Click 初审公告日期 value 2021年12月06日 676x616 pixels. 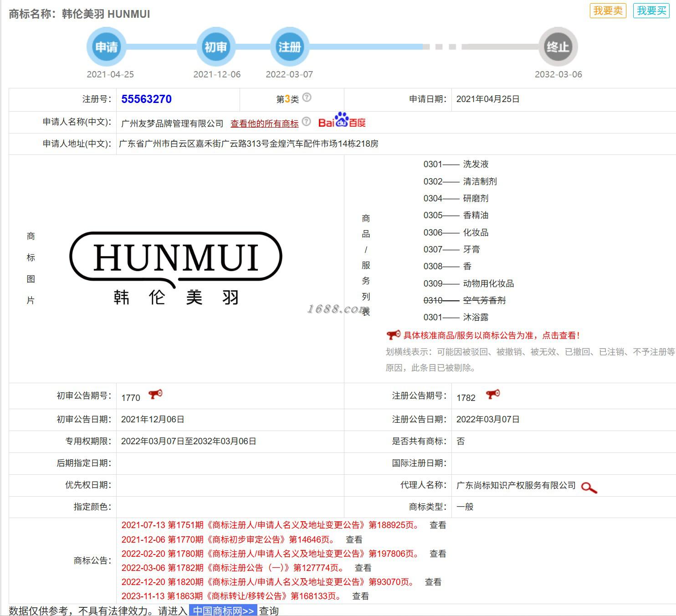tap(153, 419)
